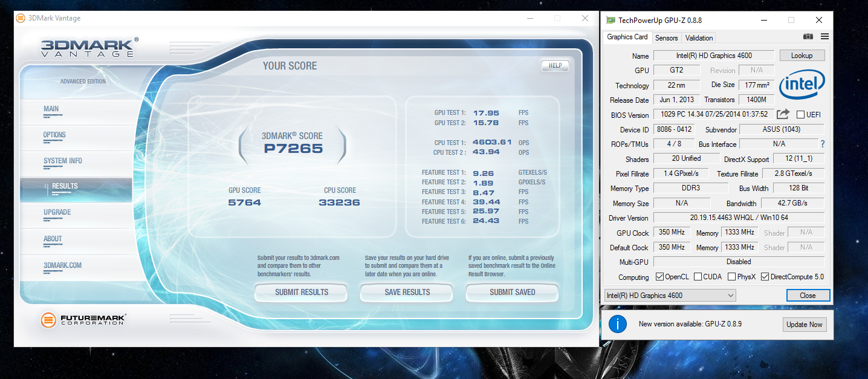This screenshot has height=379, width=868.
Task: Toggle the UEFI checkbox
Action: coord(801,114)
